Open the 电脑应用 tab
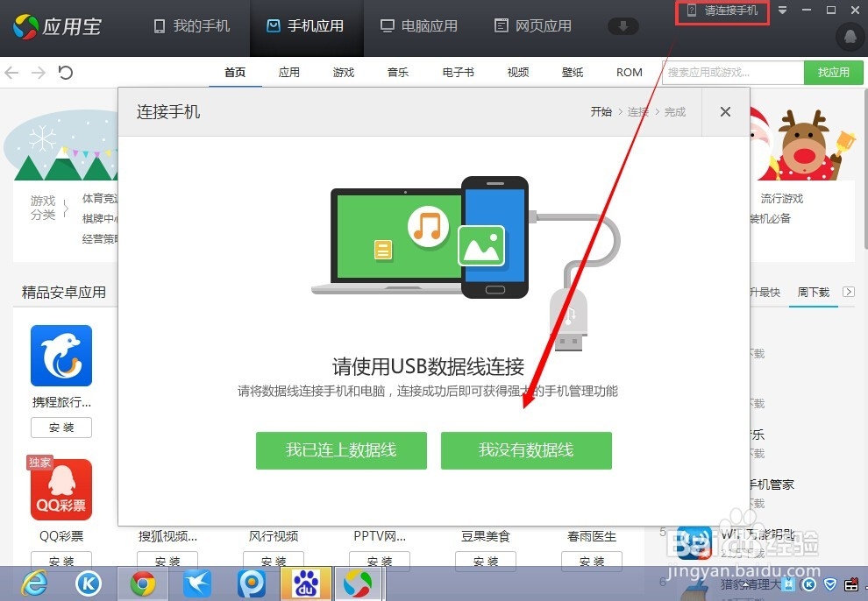Screen dimensions: 868x601 [x=419, y=26]
